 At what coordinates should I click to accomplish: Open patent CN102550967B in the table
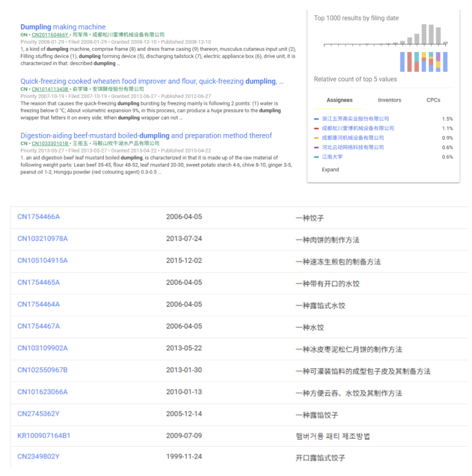coord(42,370)
